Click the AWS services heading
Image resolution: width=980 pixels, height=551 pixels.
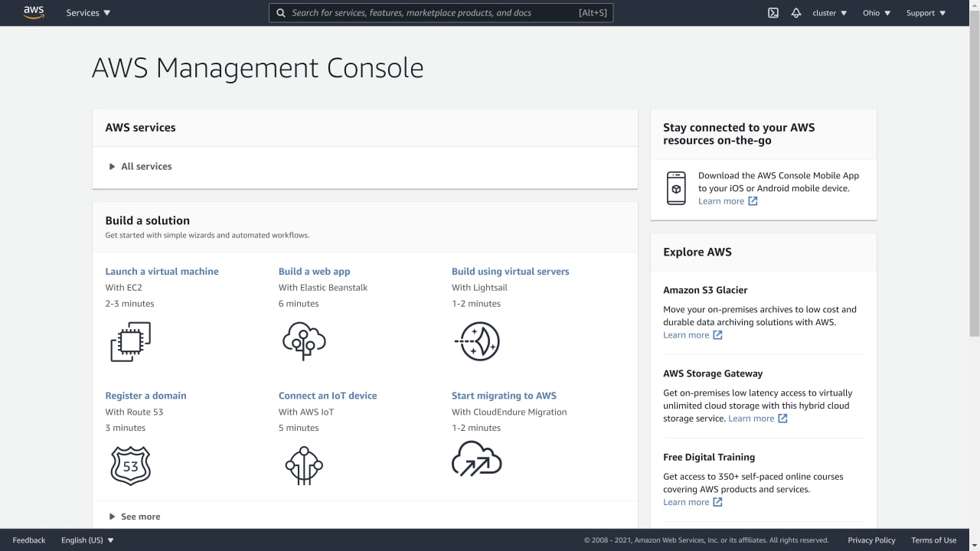(140, 128)
